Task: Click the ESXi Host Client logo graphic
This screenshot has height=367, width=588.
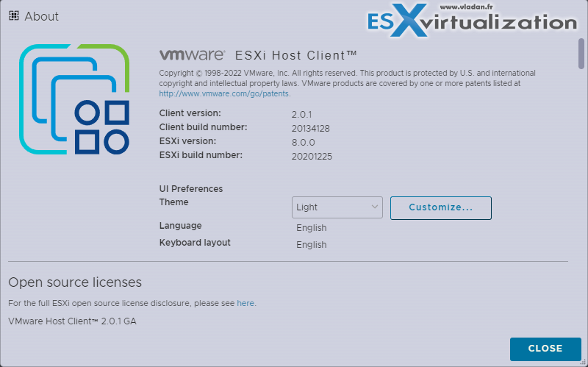Action: coord(74,99)
